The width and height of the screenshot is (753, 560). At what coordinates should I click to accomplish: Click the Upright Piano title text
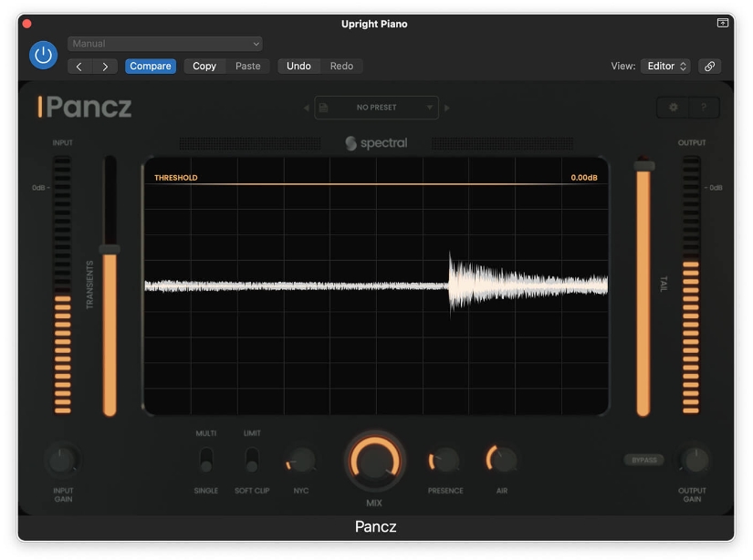tap(374, 24)
